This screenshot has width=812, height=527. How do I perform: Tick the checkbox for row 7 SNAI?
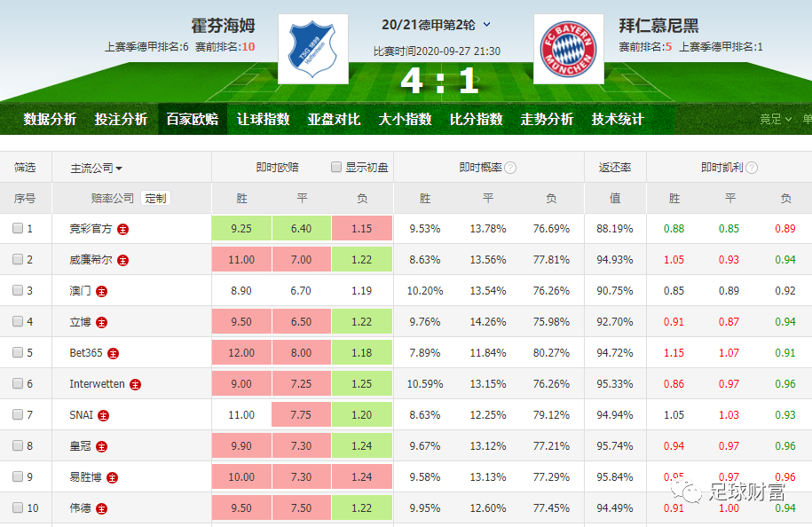click(18, 415)
